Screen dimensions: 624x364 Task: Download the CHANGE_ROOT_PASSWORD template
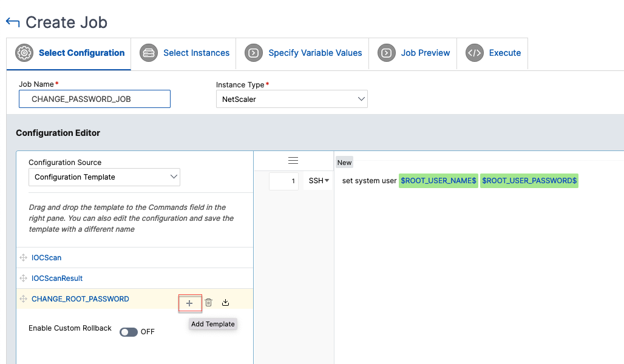226,303
